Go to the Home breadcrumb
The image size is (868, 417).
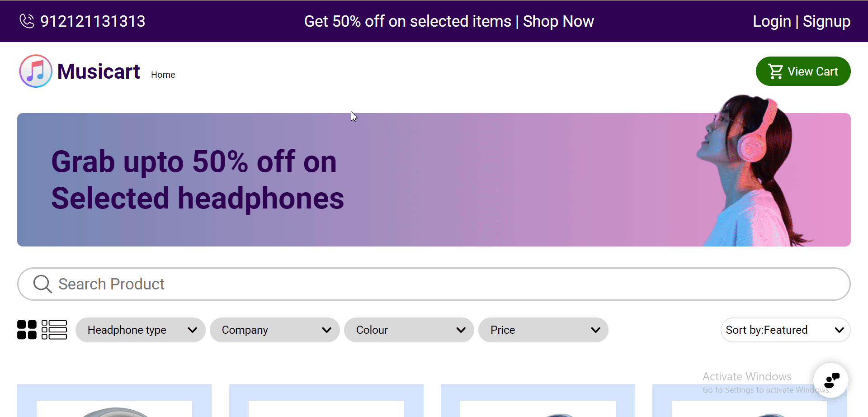pos(163,75)
